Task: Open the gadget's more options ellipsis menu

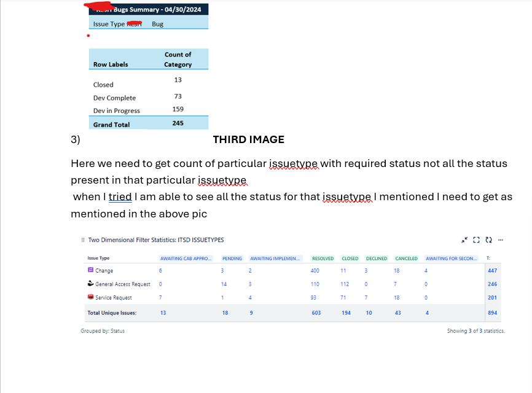Action: pos(500,241)
